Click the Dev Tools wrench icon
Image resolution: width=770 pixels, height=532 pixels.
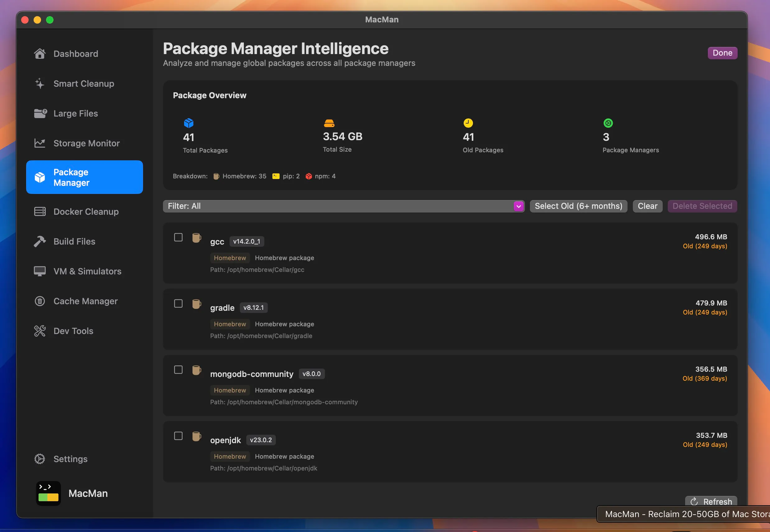pos(40,331)
